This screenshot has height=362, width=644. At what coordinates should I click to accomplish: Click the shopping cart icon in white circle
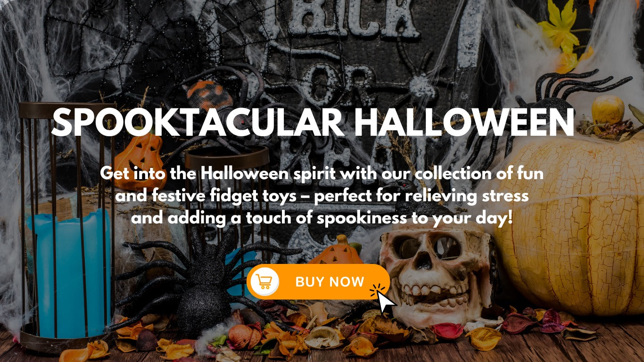[264, 282]
